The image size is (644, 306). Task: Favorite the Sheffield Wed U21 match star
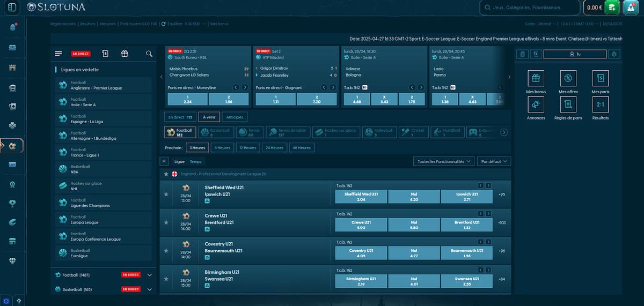(x=166, y=194)
